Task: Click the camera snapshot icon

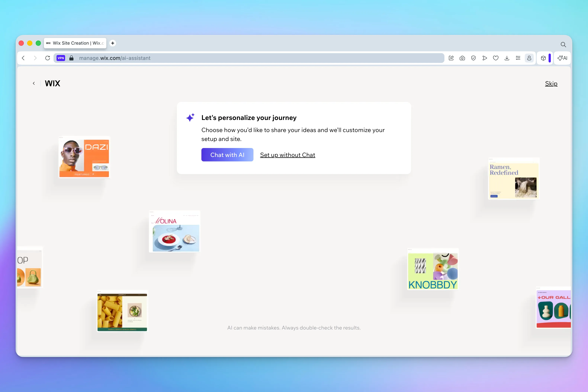Action: (462, 58)
